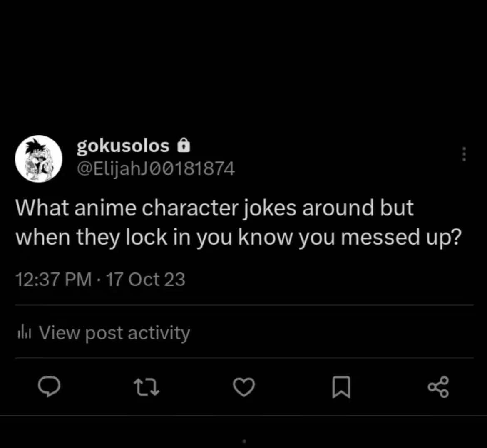
Task: Click the 17 Oct 23 date
Action: (x=145, y=279)
